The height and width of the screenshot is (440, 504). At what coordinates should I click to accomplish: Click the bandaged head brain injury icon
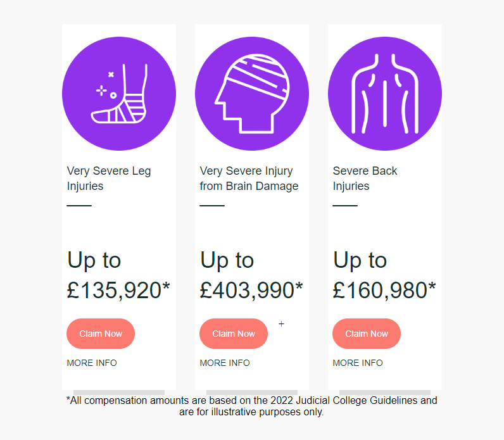pos(252,94)
